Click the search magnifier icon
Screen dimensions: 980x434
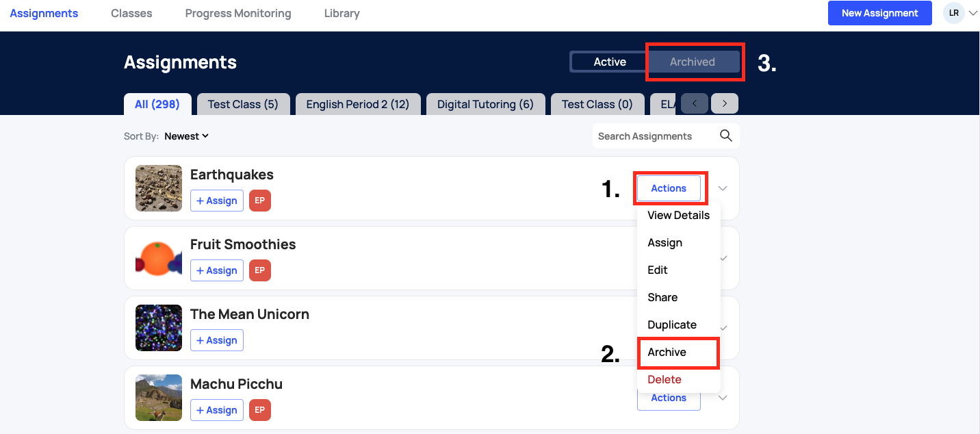726,136
